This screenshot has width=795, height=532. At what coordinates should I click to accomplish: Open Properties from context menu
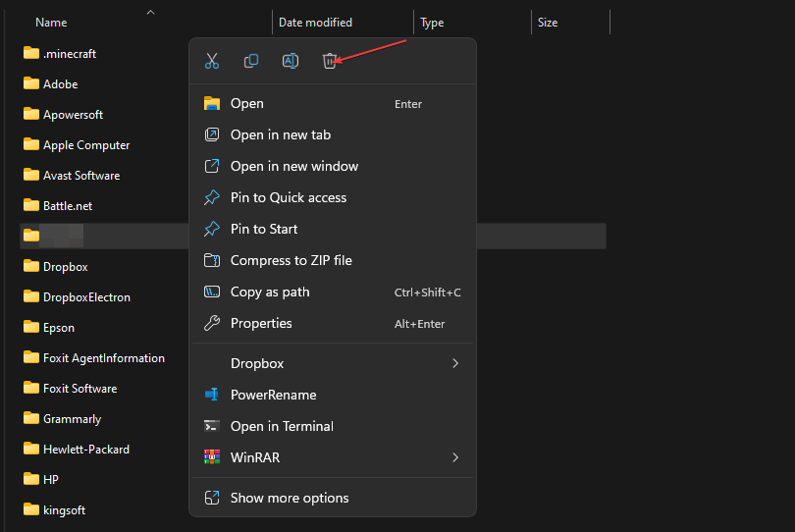(333, 324)
